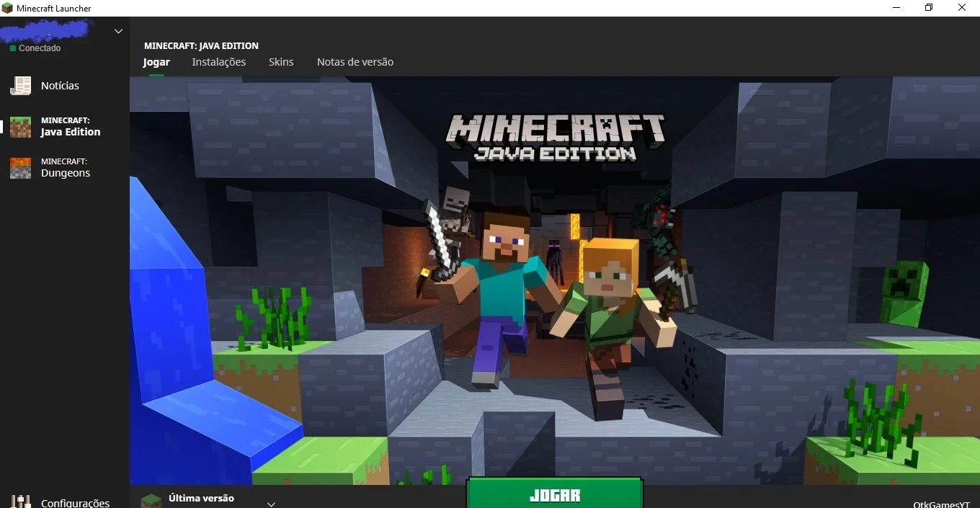Open the Notícias newspaper icon
The image size is (980, 508).
pyautogui.click(x=20, y=86)
